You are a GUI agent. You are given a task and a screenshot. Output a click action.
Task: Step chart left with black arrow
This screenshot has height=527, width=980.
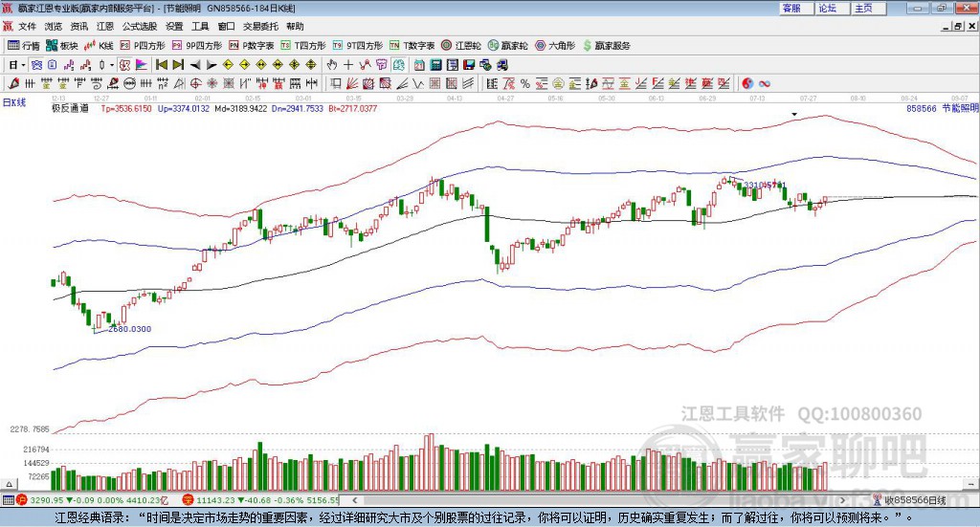tap(195, 65)
